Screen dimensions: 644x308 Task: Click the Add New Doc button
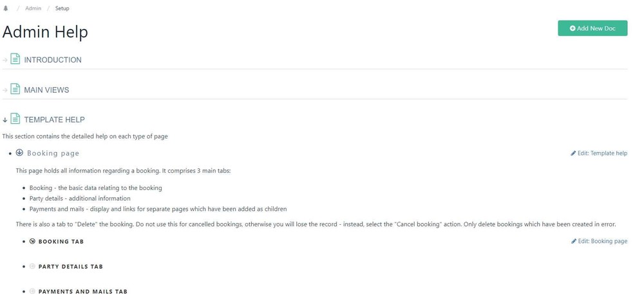592,28
